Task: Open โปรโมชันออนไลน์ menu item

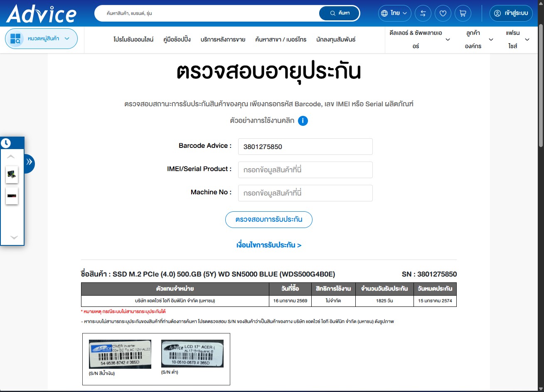Action: click(x=133, y=39)
